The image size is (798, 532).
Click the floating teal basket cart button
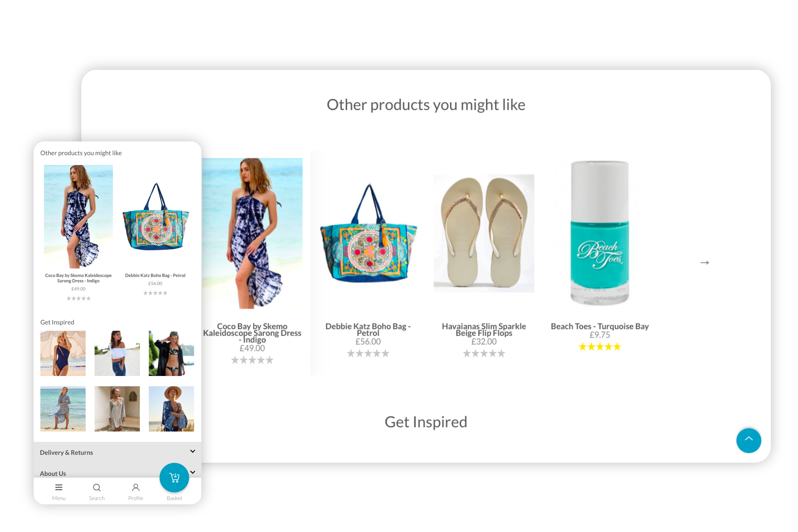click(x=174, y=477)
